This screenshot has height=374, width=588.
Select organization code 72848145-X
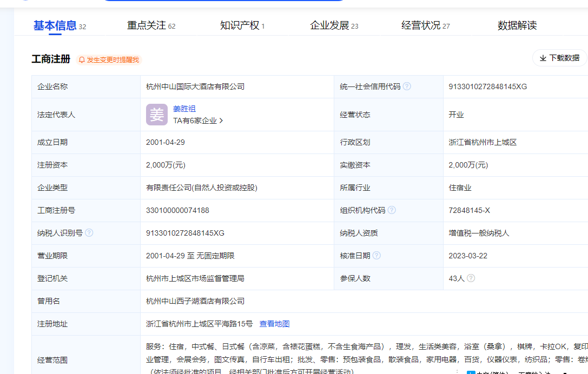[x=469, y=210]
